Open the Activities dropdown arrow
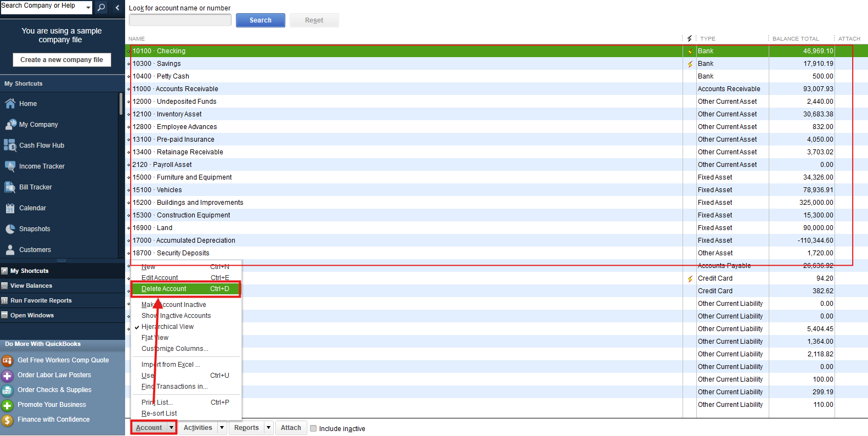The width and height of the screenshot is (868, 436). [222, 428]
